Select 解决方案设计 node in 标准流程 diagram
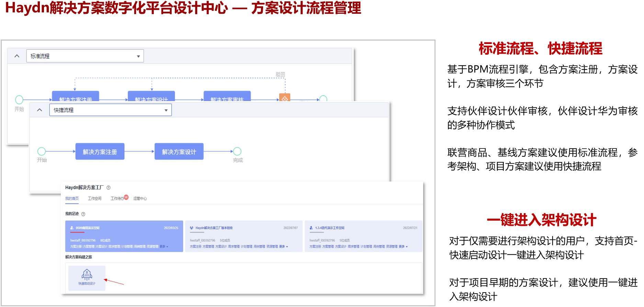644x307 pixels. [x=151, y=96]
